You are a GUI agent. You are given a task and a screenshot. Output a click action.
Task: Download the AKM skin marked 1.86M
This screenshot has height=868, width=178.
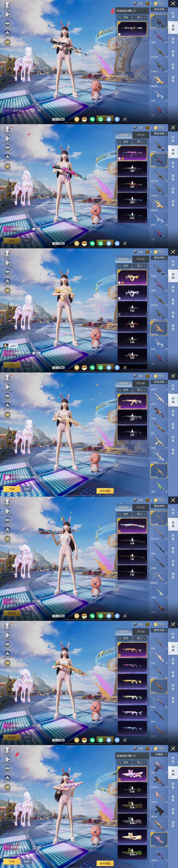(132, 169)
